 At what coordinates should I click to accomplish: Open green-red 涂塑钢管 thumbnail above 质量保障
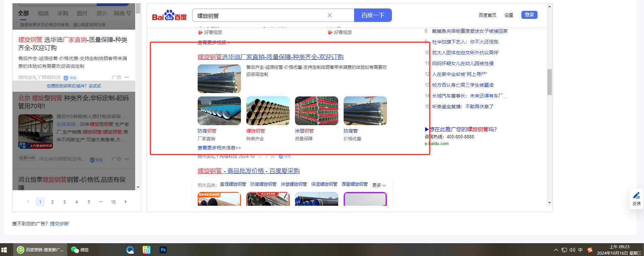click(x=317, y=111)
